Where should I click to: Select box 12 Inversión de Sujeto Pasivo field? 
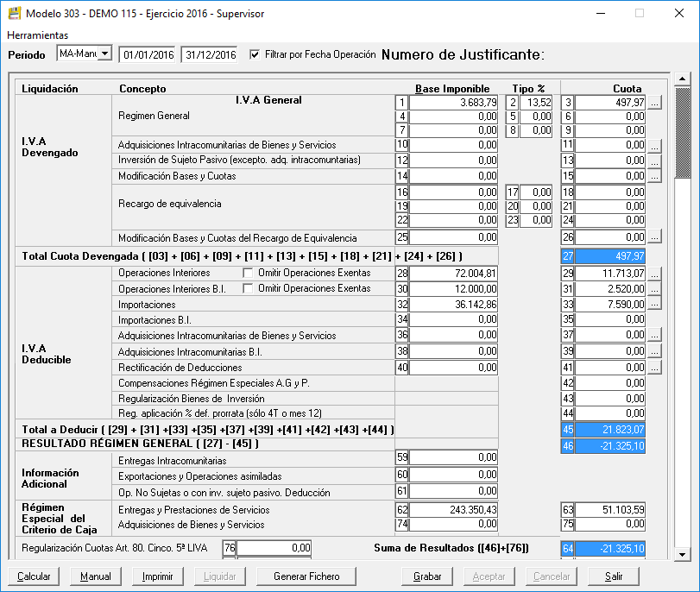click(453, 161)
